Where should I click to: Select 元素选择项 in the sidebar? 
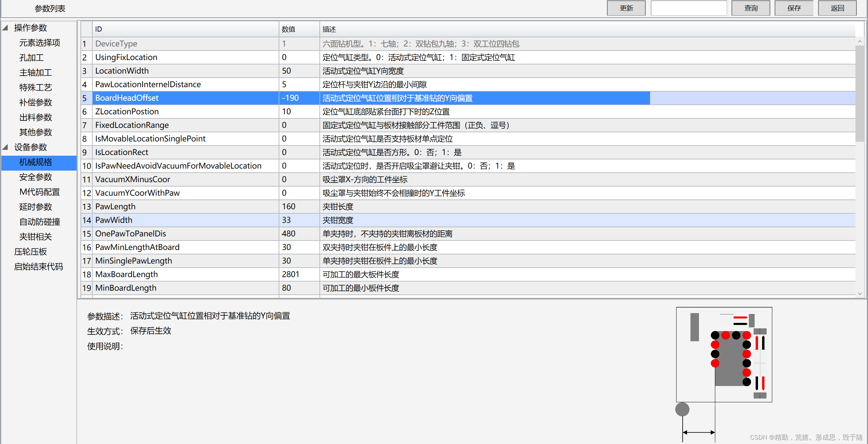click(39, 43)
